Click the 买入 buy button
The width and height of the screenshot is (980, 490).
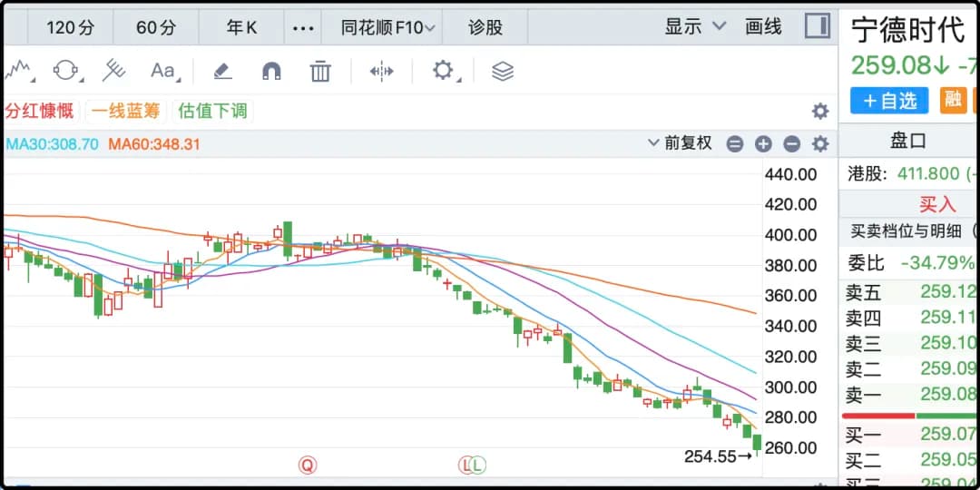tap(937, 204)
